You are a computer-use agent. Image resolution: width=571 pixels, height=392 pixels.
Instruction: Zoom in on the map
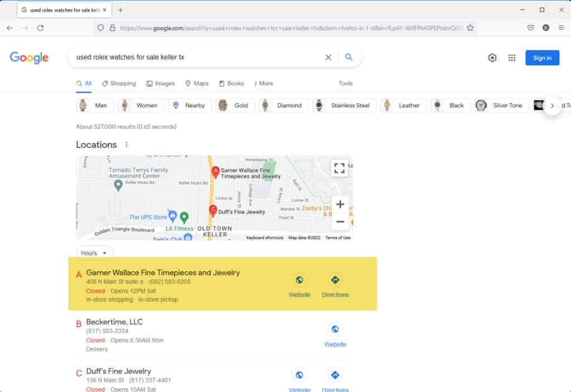tap(340, 205)
